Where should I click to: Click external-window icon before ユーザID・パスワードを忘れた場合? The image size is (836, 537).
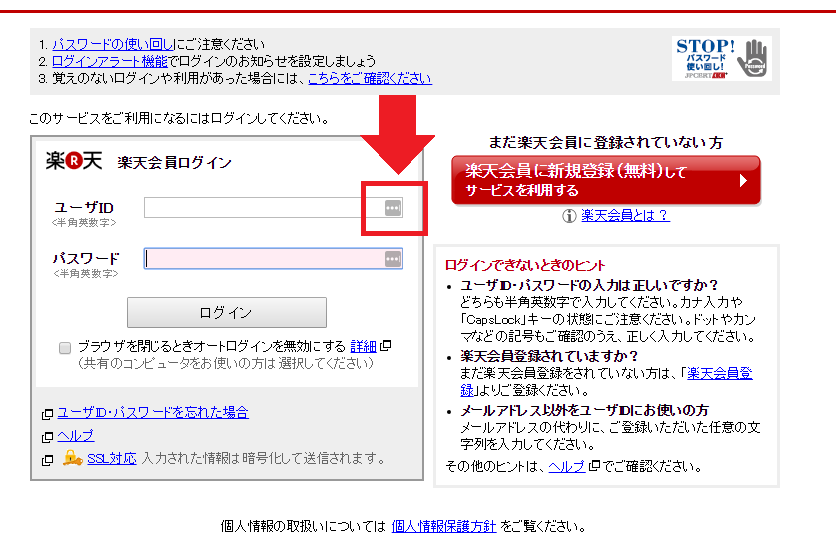pos(47,414)
